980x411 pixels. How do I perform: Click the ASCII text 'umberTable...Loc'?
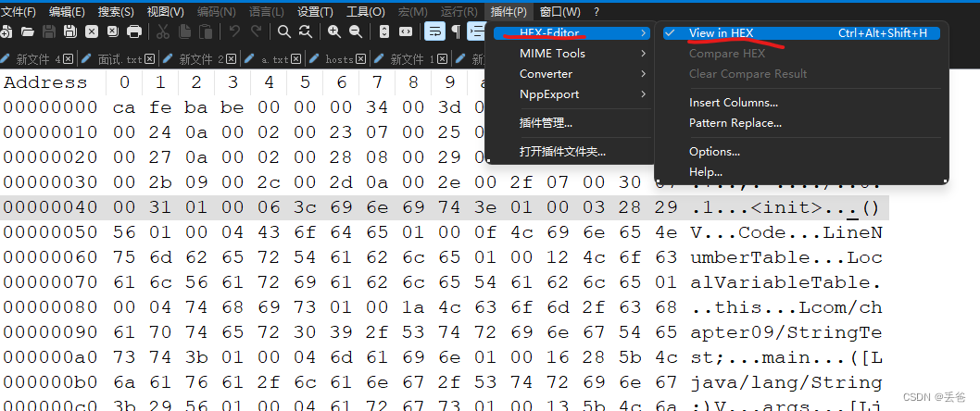785,257
